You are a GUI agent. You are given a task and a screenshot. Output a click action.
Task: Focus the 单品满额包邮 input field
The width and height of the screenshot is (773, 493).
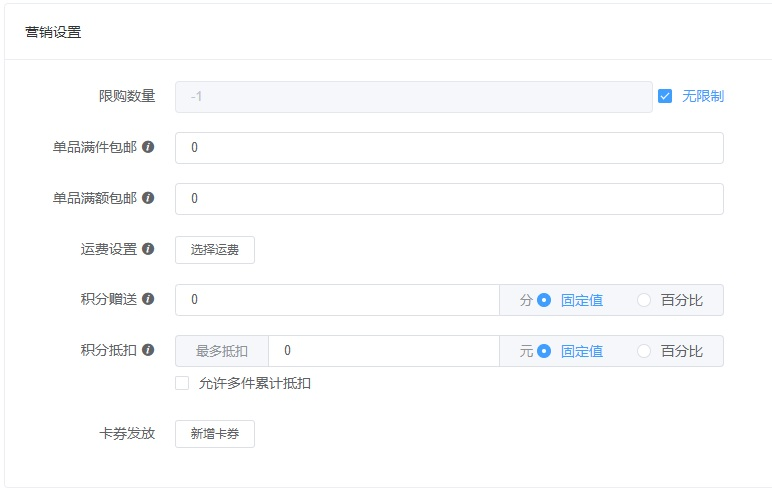click(x=449, y=199)
